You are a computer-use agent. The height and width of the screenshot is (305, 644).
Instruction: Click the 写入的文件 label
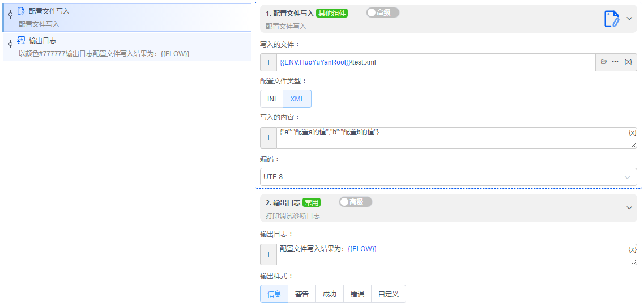tap(280, 44)
